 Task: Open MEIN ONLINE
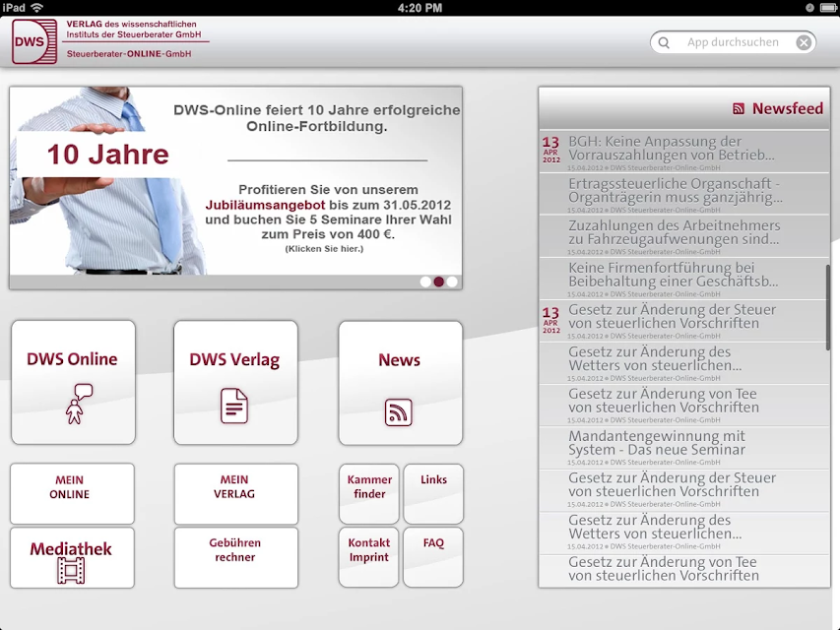tap(72, 493)
